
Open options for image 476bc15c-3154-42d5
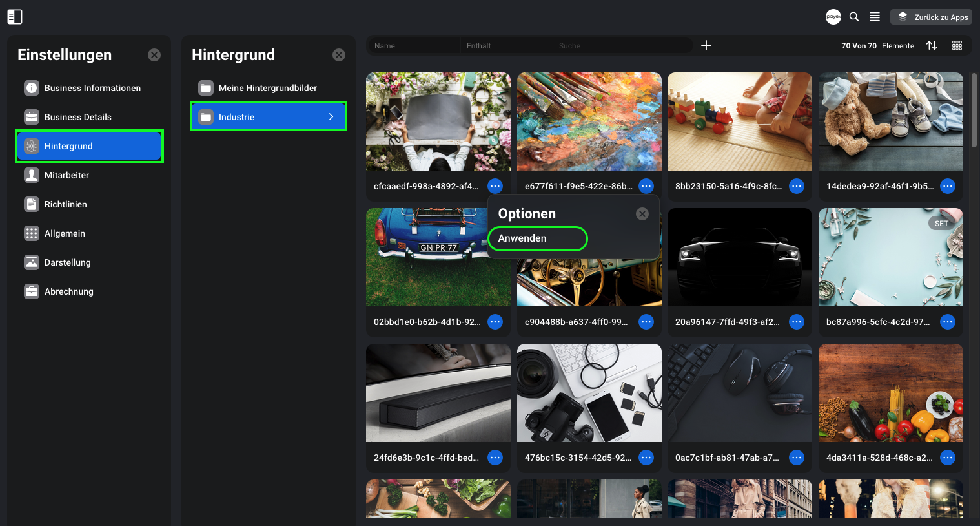[646, 458]
